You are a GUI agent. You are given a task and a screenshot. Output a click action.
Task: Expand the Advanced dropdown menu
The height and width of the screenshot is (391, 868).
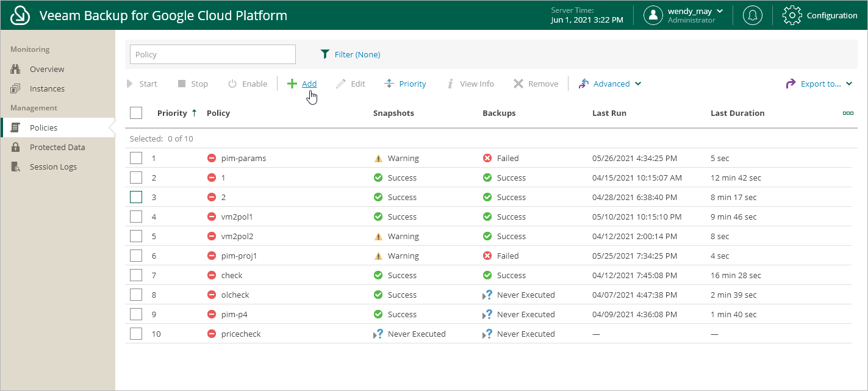[638, 84]
